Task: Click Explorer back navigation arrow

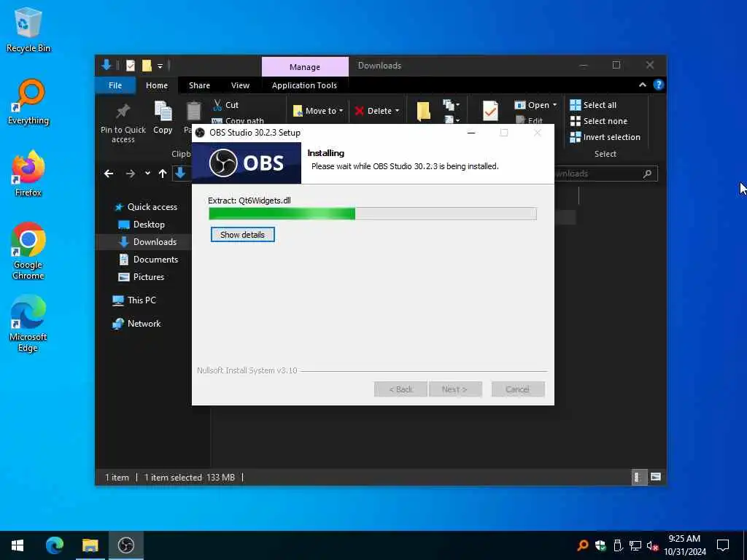Action: (x=109, y=174)
